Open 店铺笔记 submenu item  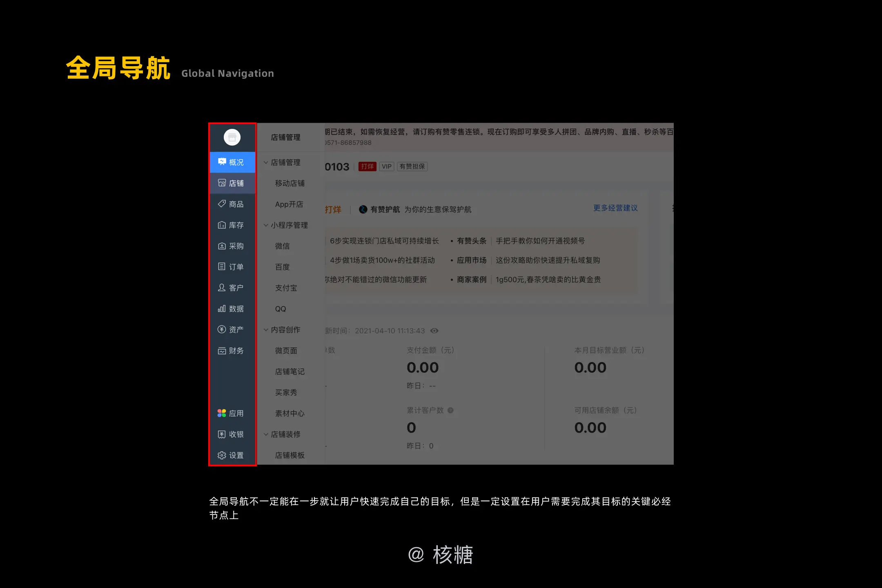click(x=290, y=372)
